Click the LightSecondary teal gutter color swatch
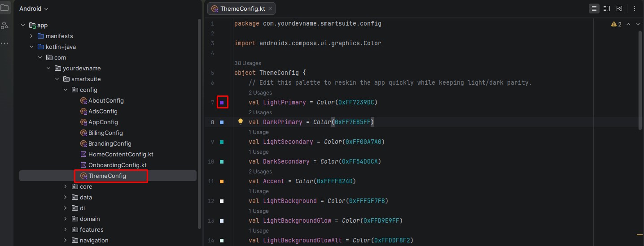 click(222, 142)
